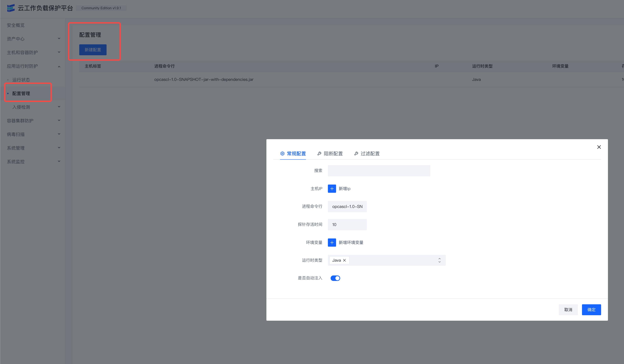Click the Java cell in the table row
Viewport: 624px width, 364px height.
(476, 79)
